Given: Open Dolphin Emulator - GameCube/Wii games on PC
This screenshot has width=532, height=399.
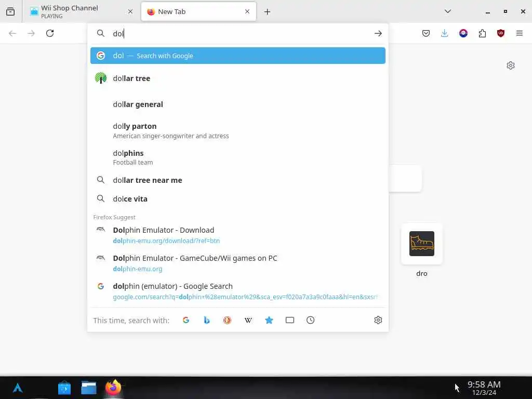Looking at the screenshot, I should point(238,263).
